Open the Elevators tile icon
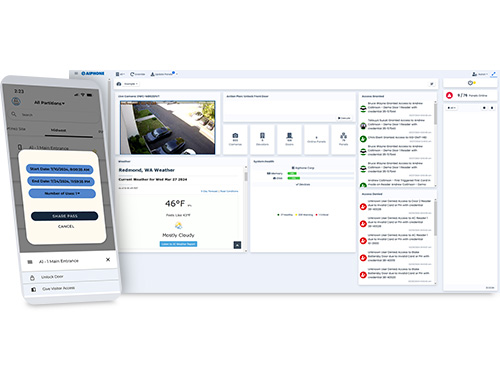The image size is (500, 375). point(262,135)
